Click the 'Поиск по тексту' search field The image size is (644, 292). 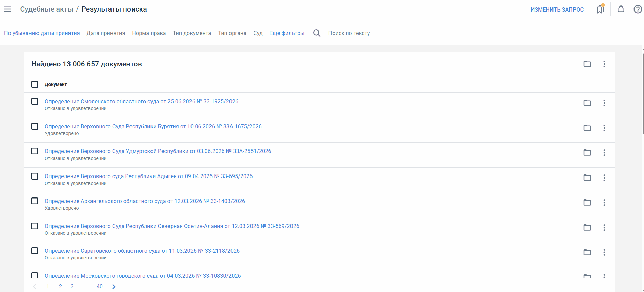pyautogui.click(x=349, y=33)
